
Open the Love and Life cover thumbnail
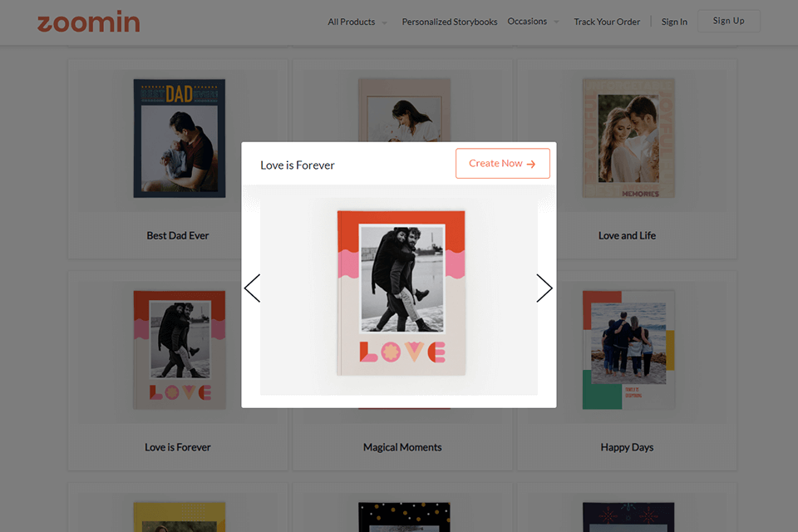tap(628, 138)
